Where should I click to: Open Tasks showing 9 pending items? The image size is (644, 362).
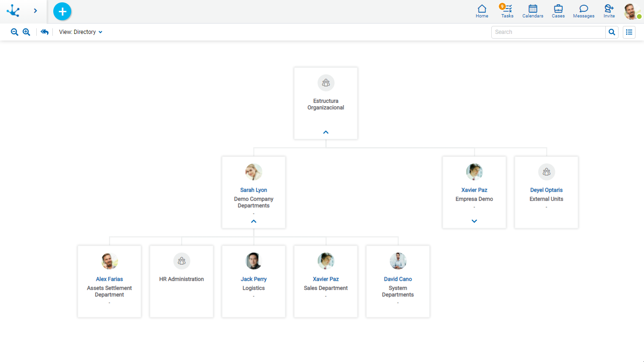507,11
